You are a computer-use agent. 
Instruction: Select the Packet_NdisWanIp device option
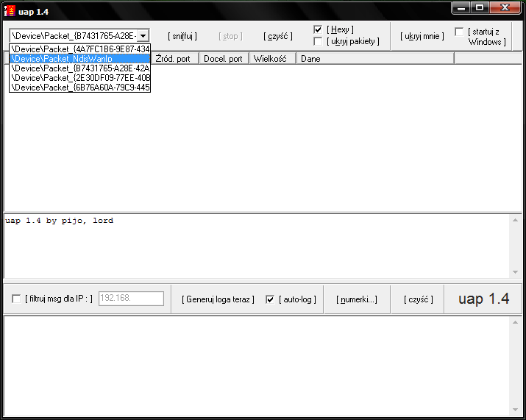click(x=79, y=59)
